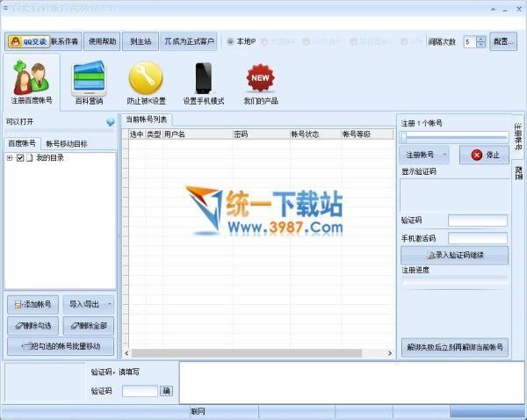Click 删除全部 eraser button
The width and height of the screenshot is (527, 420).
(x=89, y=325)
